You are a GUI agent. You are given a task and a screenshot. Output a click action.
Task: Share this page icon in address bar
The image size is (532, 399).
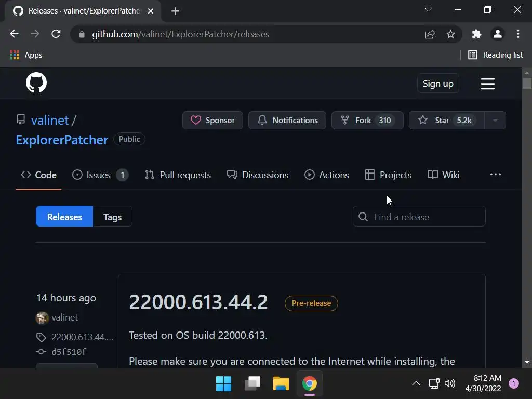click(x=430, y=34)
